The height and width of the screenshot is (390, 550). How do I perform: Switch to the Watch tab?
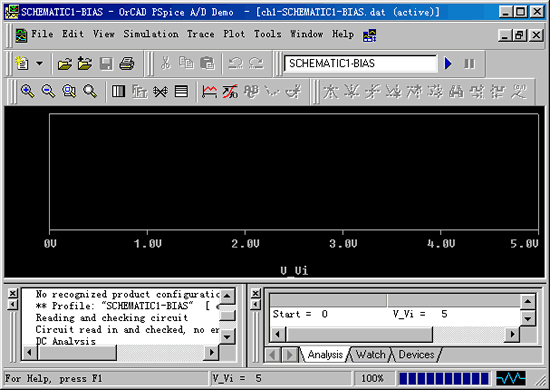[x=370, y=355]
